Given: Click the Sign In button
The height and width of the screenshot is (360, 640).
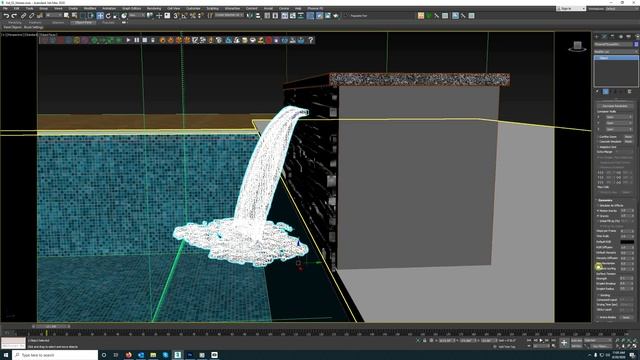Looking at the screenshot, I should (x=570, y=9).
